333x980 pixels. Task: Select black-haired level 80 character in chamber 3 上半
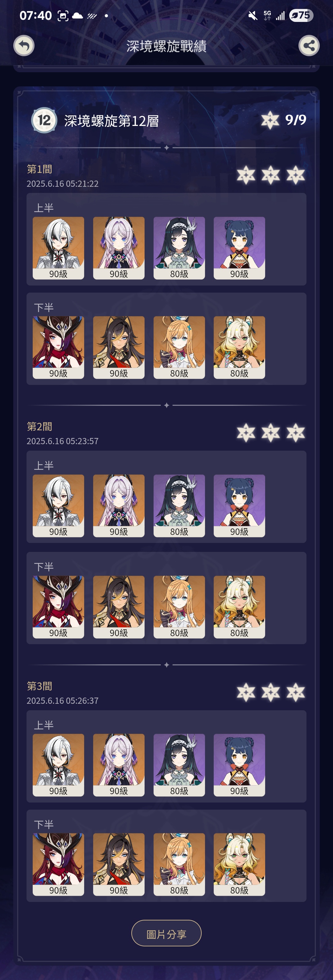(179, 765)
